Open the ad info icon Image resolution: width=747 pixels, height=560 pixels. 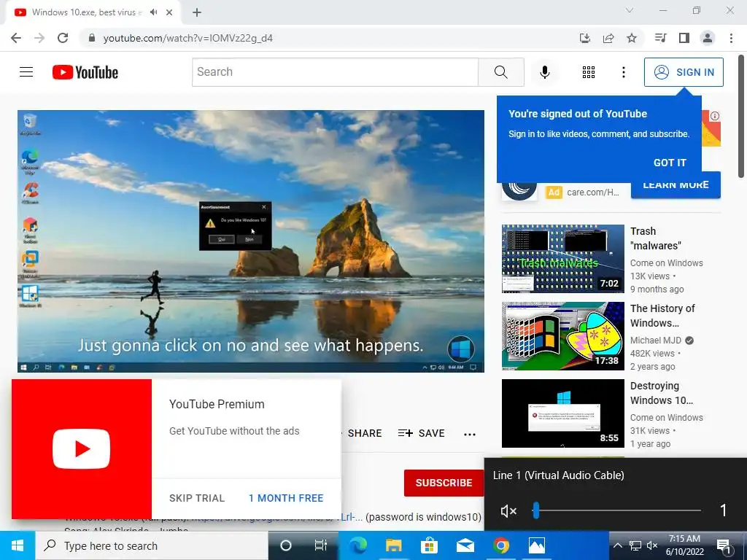coord(715,116)
